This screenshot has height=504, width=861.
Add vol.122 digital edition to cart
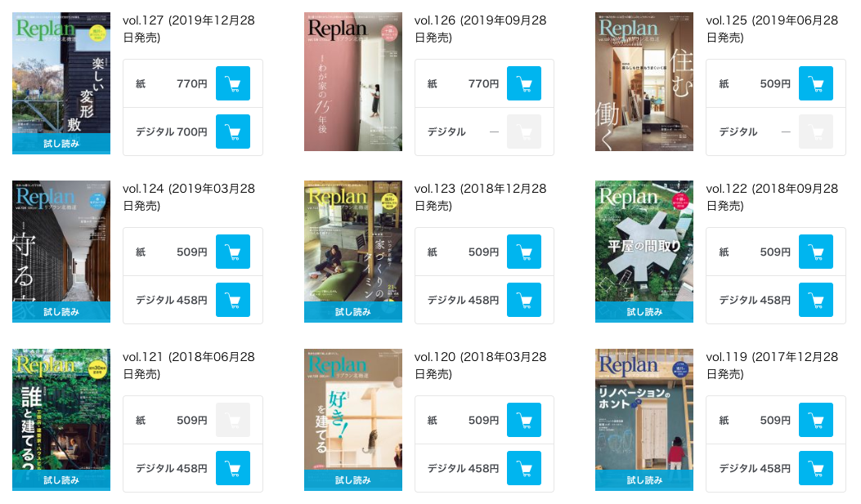coord(815,300)
